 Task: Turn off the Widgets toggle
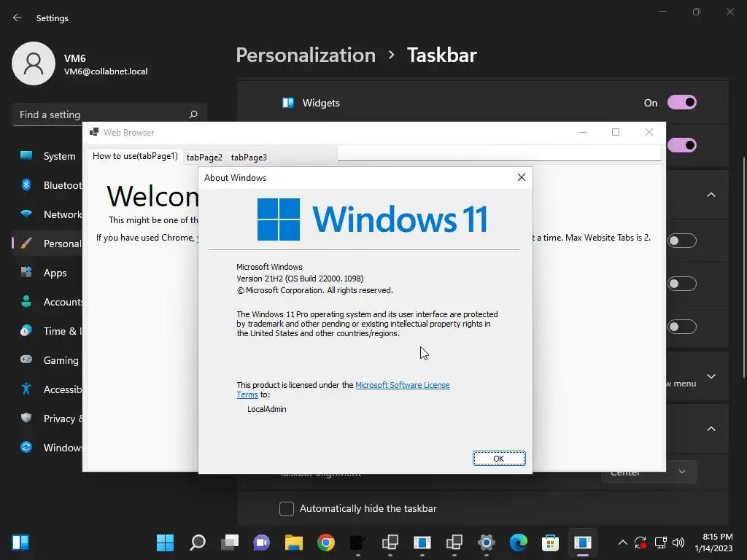point(682,102)
